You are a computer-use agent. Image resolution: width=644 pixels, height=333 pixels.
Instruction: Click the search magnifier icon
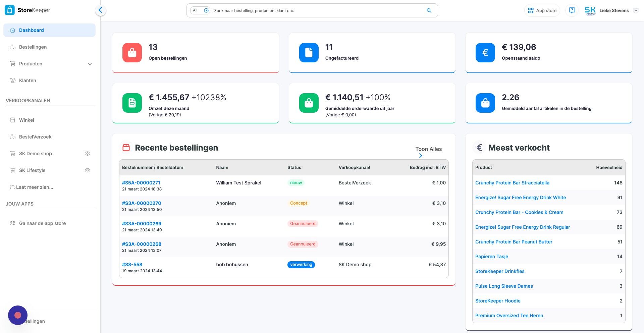point(429,10)
